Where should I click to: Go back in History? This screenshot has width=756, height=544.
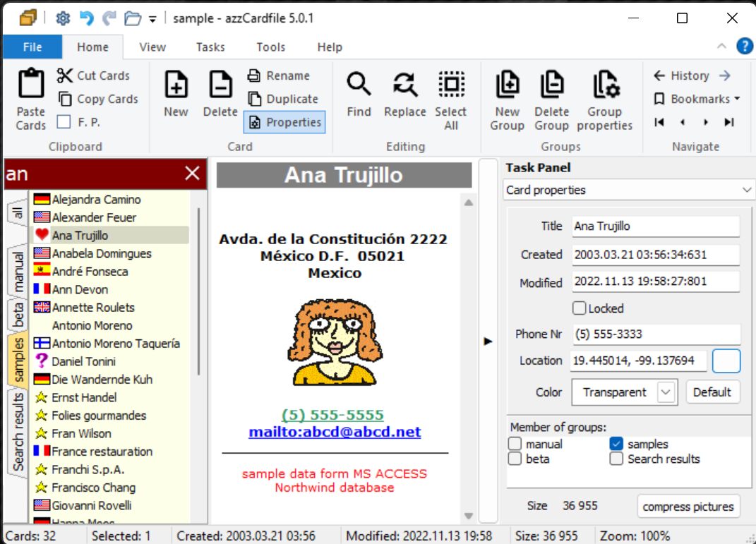tap(659, 75)
